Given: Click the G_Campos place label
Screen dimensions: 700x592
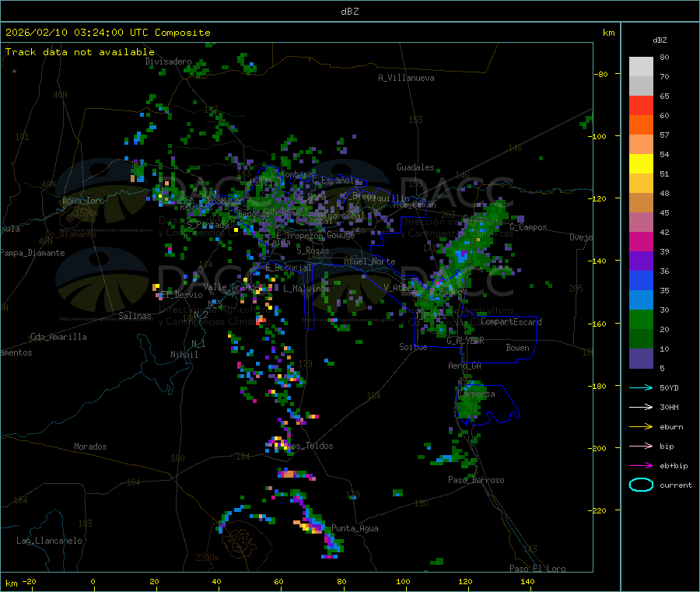Looking at the screenshot, I should tap(528, 227).
